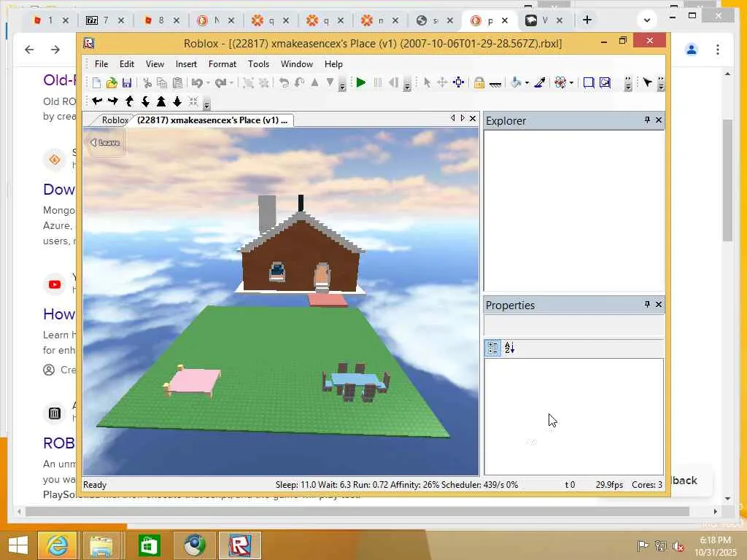The height and width of the screenshot is (560, 747).
Task: Open the Undo history dropdown arrow
Action: point(208,83)
